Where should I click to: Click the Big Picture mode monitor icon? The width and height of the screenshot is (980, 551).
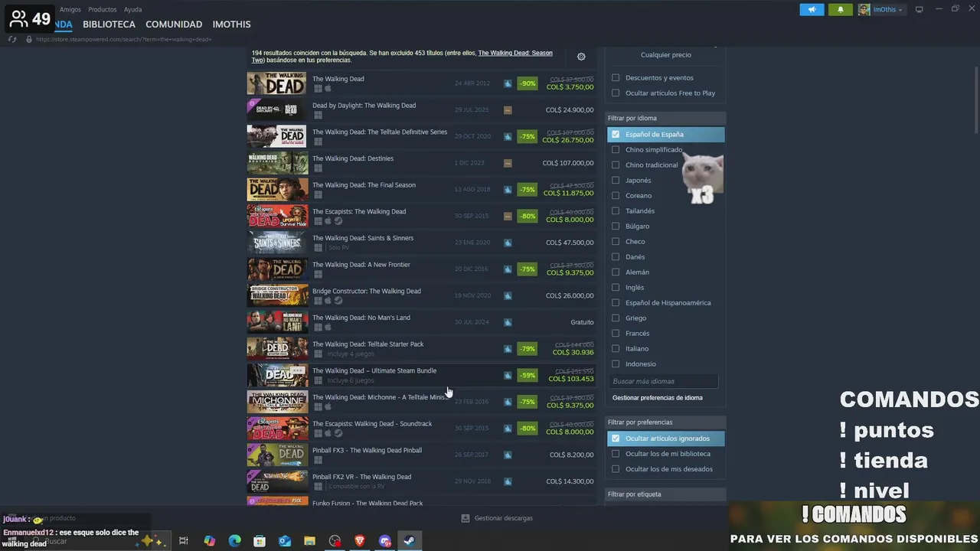click(920, 10)
